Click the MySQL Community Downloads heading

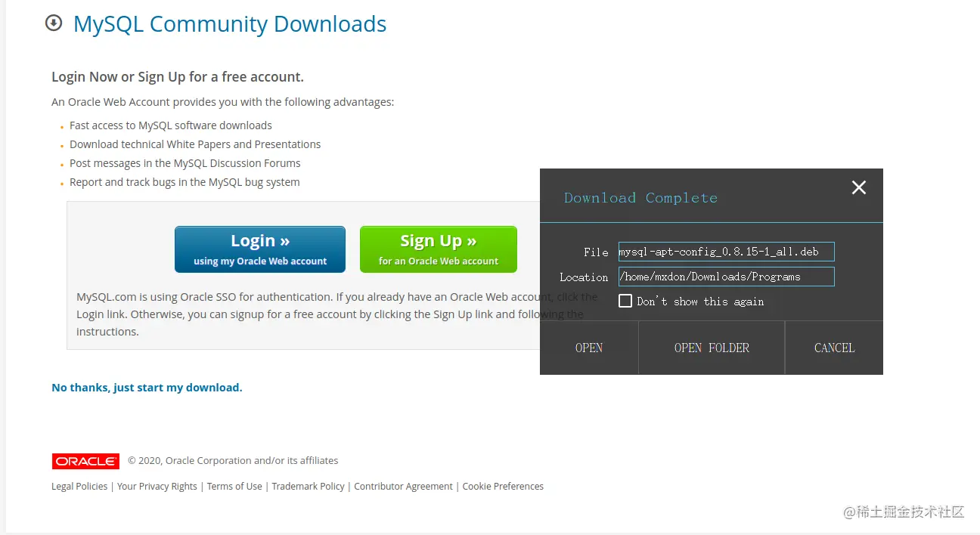click(230, 24)
